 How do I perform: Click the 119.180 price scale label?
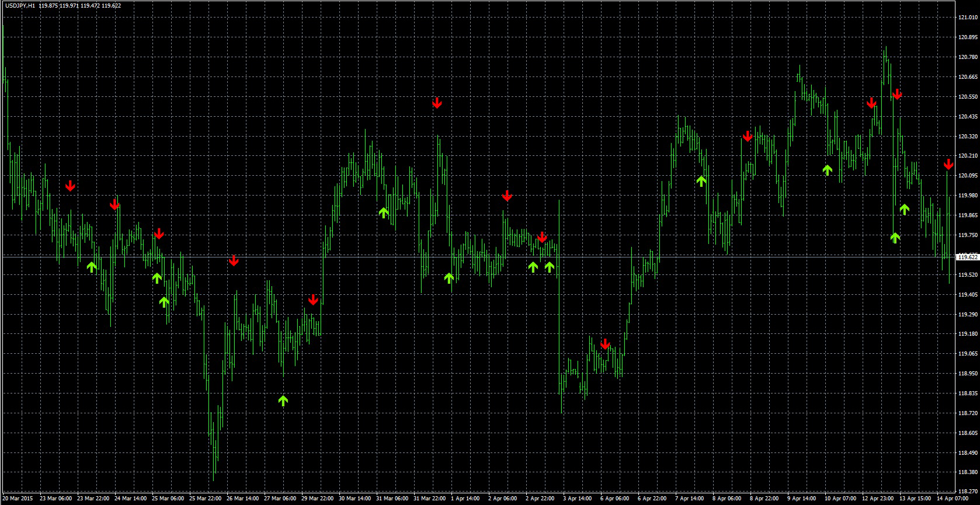click(968, 334)
